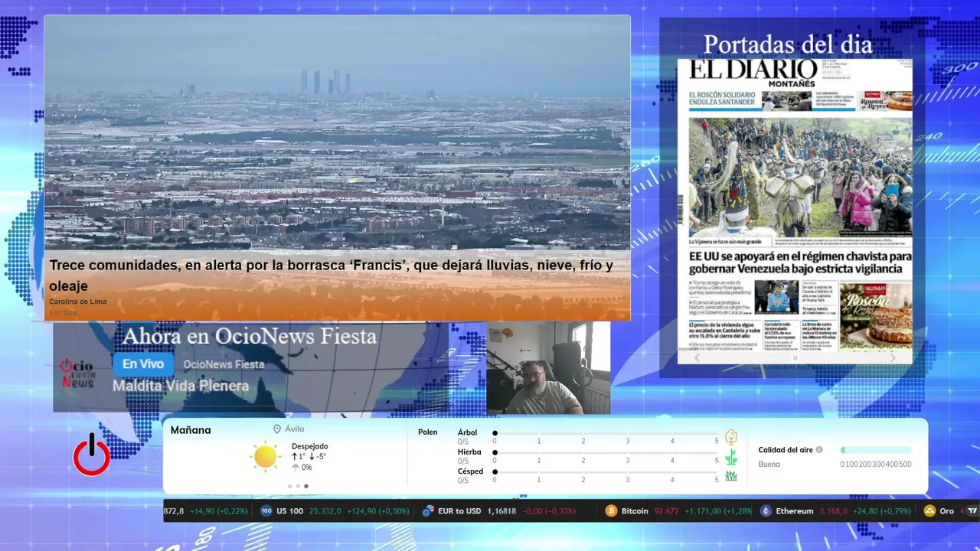Click the EUR to USD rate 1,16818
Screen dimensions: 980x551
(x=501, y=510)
